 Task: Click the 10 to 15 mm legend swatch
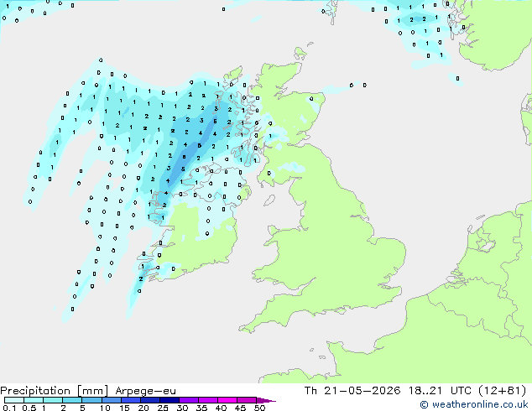point(111,400)
